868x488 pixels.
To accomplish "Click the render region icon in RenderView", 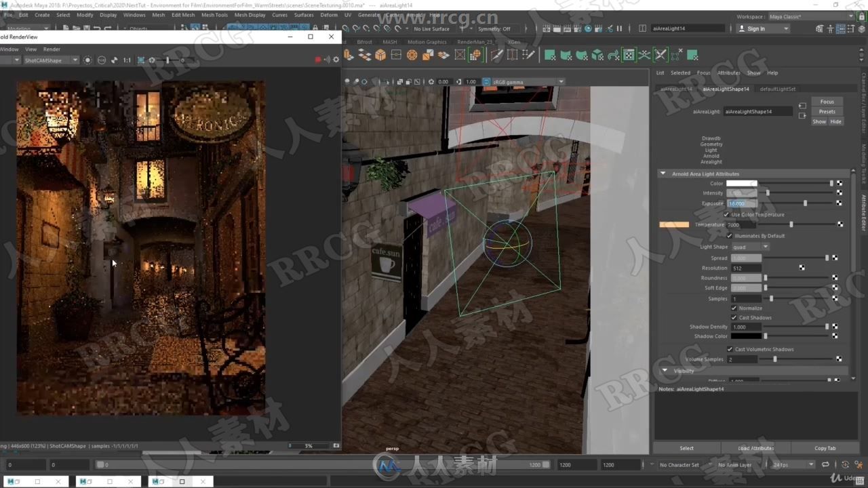I will [x=141, y=60].
